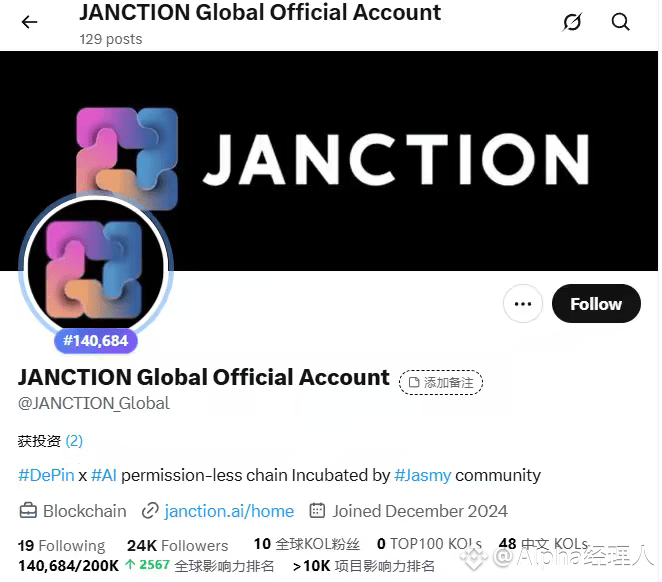Visit the janction.ai/home website link
The image size is (662, 582).
[x=229, y=511]
